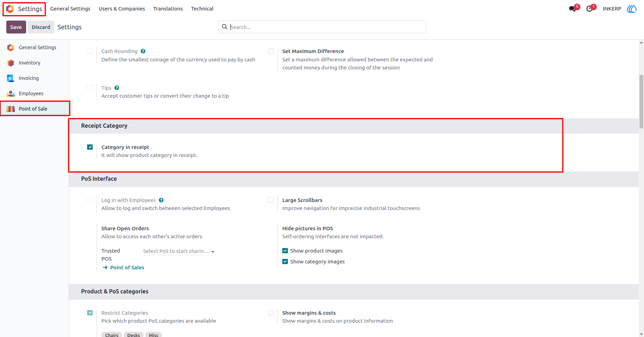Screen dimensions: 644x337
Task: Enable the Large Scrollbars checkbox
Action: pyautogui.click(x=271, y=200)
